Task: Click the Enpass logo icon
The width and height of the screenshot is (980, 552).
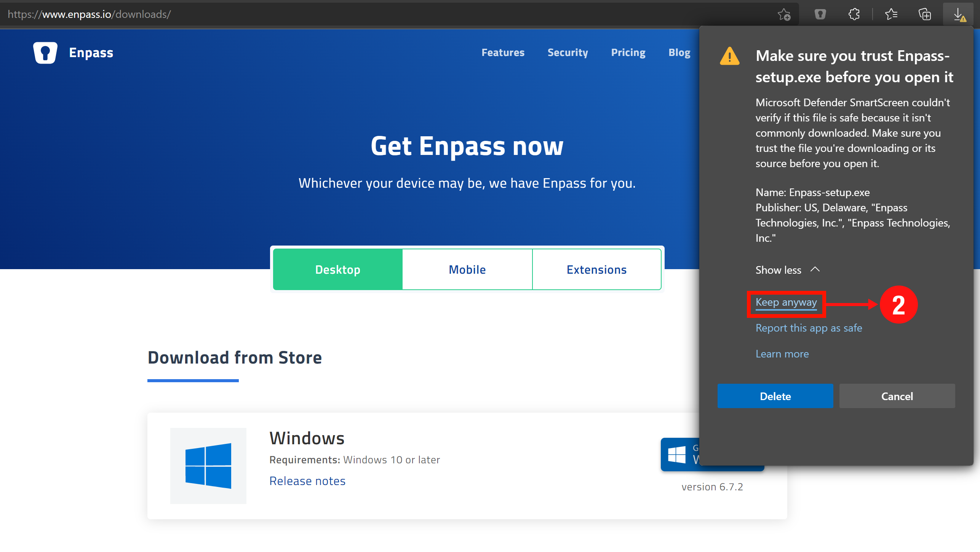Action: (x=45, y=53)
